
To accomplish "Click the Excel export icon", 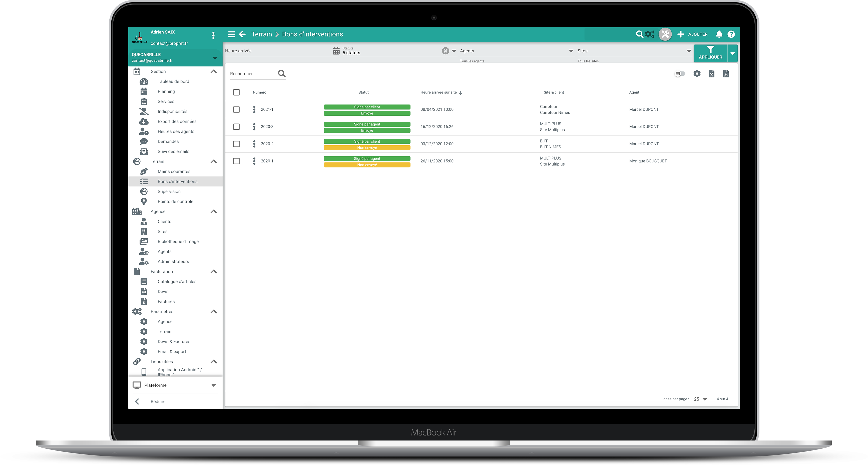I will coord(711,74).
